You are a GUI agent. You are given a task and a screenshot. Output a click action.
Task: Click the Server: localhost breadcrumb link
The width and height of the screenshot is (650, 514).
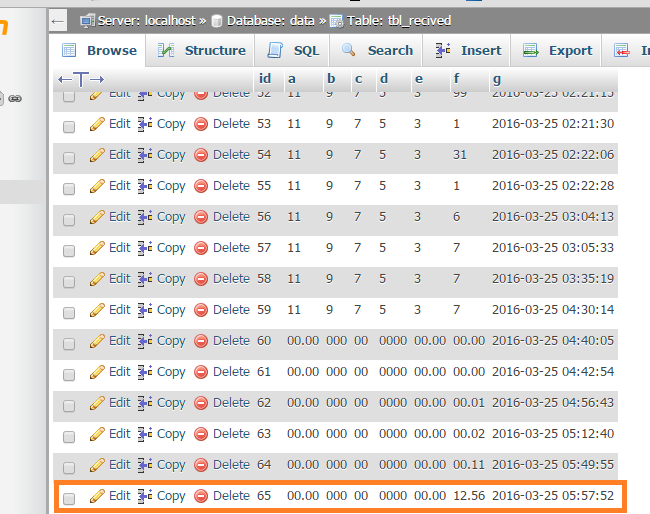[147, 21]
